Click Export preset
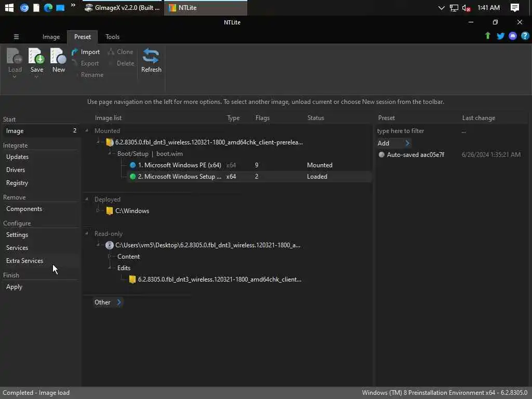532x399 pixels. [x=86, y=63]
